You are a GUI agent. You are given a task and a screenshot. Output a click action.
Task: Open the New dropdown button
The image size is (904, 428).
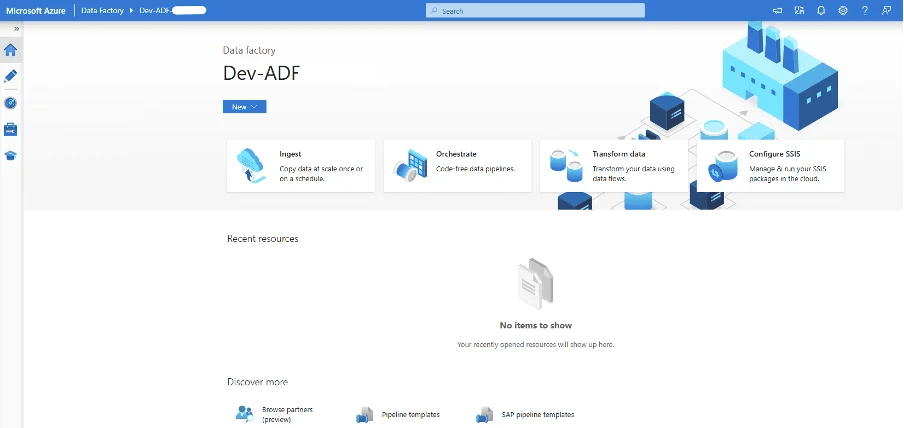pyautogui.click(x=244, y=107)
